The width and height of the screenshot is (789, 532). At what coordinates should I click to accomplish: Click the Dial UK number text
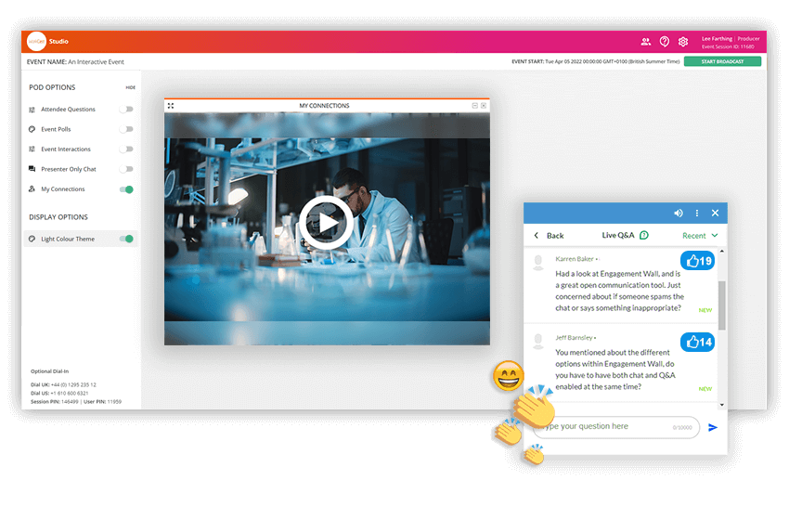pos(63,384)
